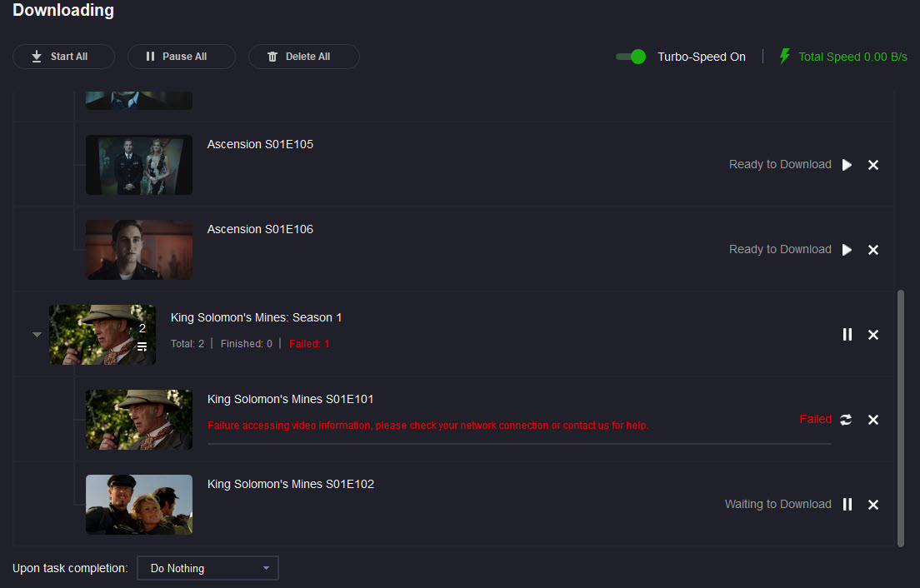Click the Start All button
Image resolution: width=920 pixels, height=588 pixels.
(x=63, y=57)
